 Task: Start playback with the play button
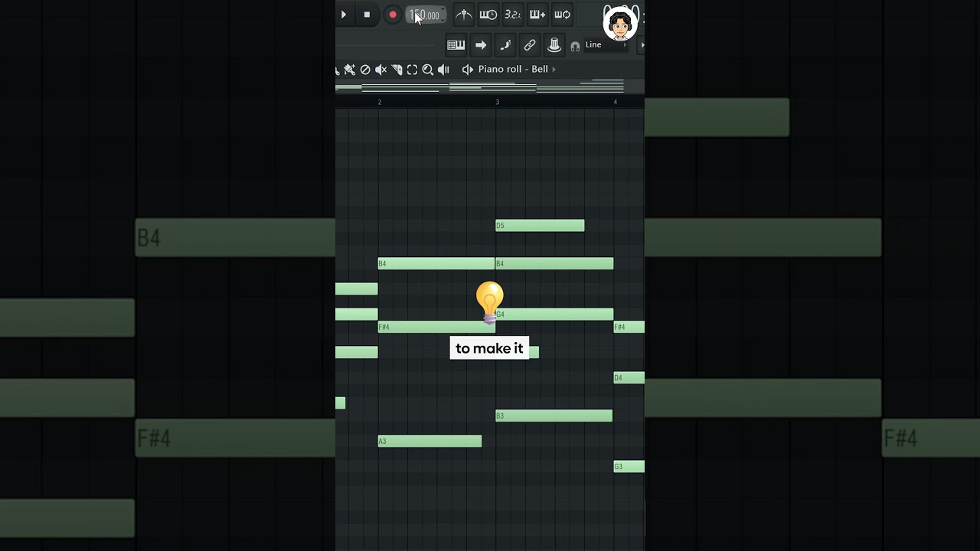(x=344, y=15)
